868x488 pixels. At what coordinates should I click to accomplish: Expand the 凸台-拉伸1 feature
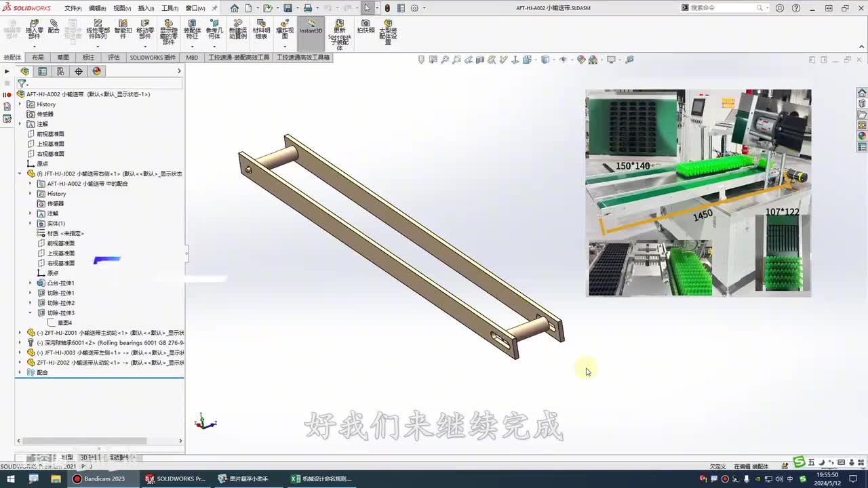click(x=30, y=283)
